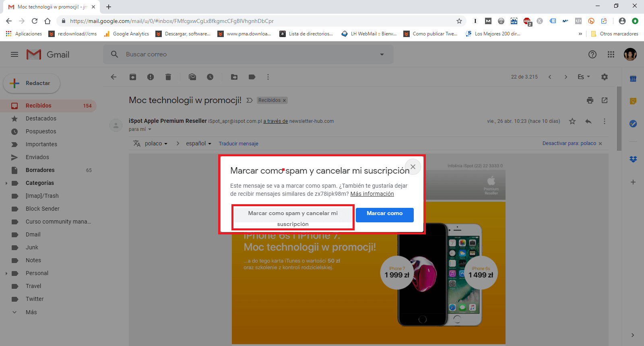The height and width of the screenshot is (346, 644).
Task: Print the whole conversation
Action: pos(590,100)
